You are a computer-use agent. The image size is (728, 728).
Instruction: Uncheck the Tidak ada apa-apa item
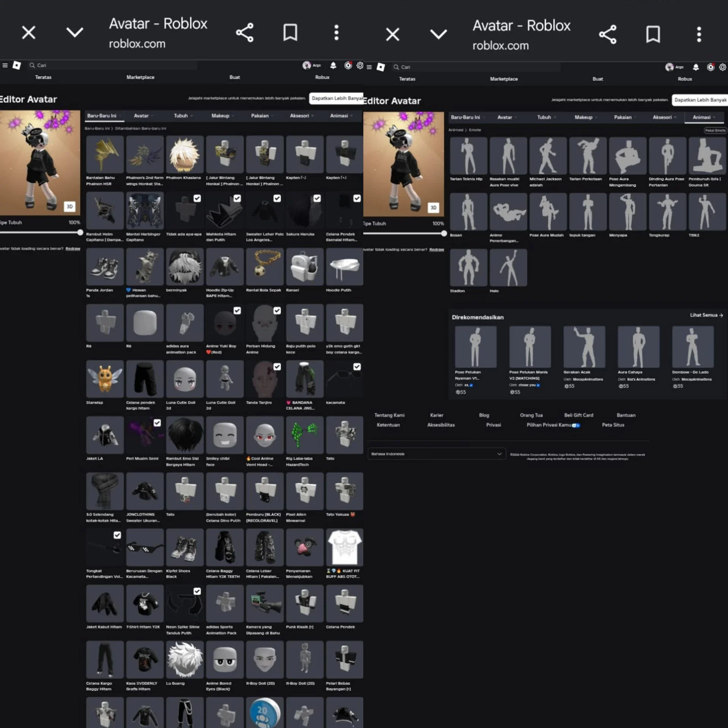click(197, 198)
